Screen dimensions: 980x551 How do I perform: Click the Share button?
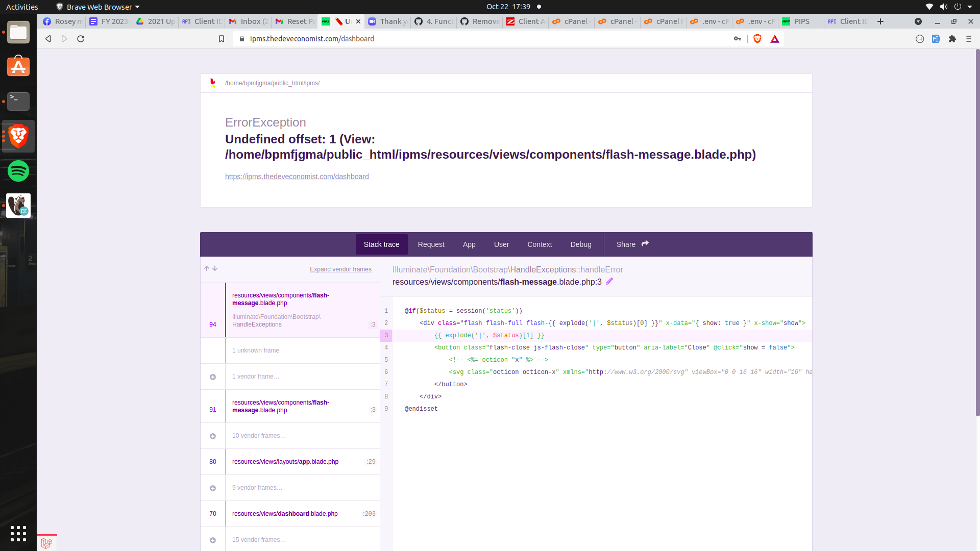pos(632,244)
